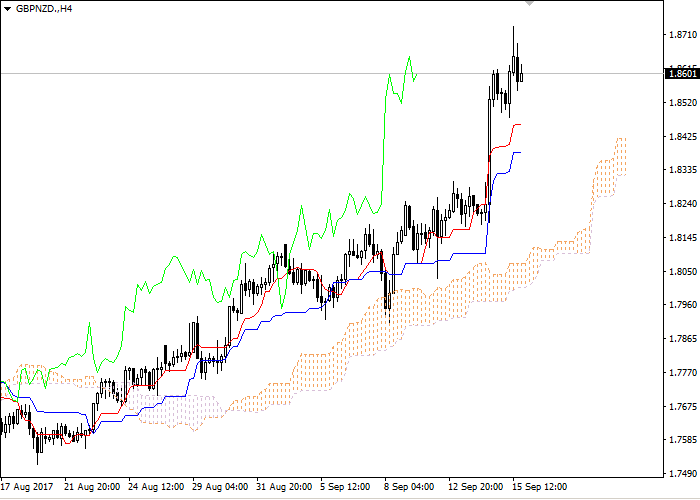The image size is (700, 500).
Task: Click the 1.8240 price scale label
Action: pyautogui.click(x=683, y=204)
